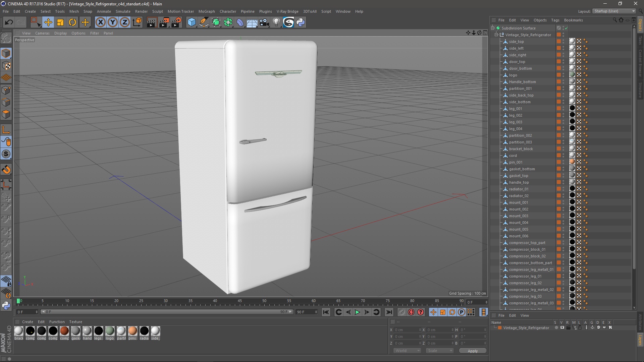Add a Camera object

264,22
